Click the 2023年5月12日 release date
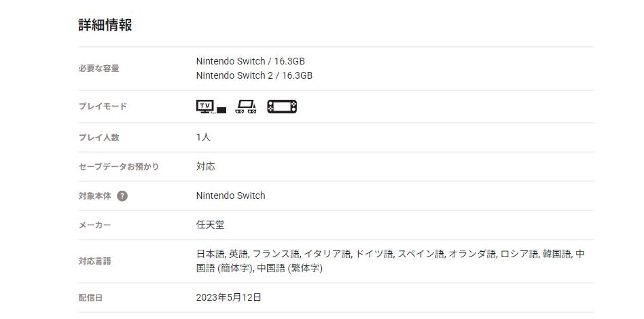 (x=228, y=297)
